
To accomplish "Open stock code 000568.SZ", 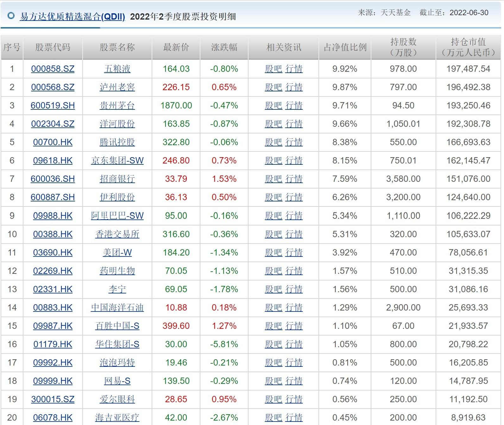I will (x=53, y=87).
